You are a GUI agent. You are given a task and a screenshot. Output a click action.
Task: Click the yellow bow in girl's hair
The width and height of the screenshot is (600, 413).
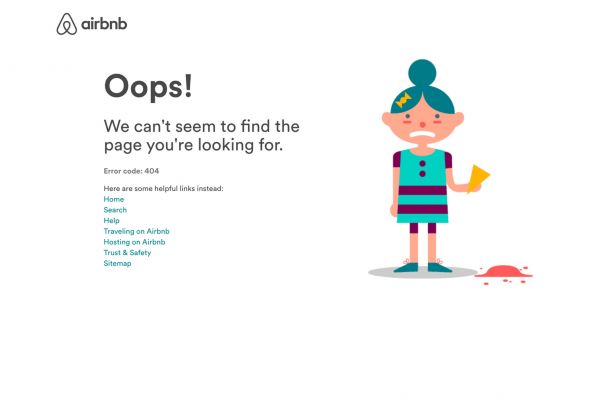click(403, 100)
